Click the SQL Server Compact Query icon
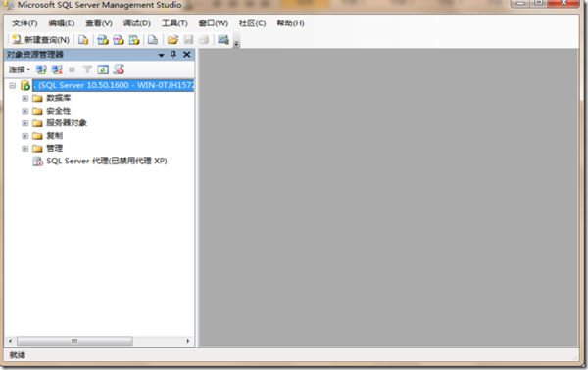Viewport: 588px width, 370px height. point(153,40)
